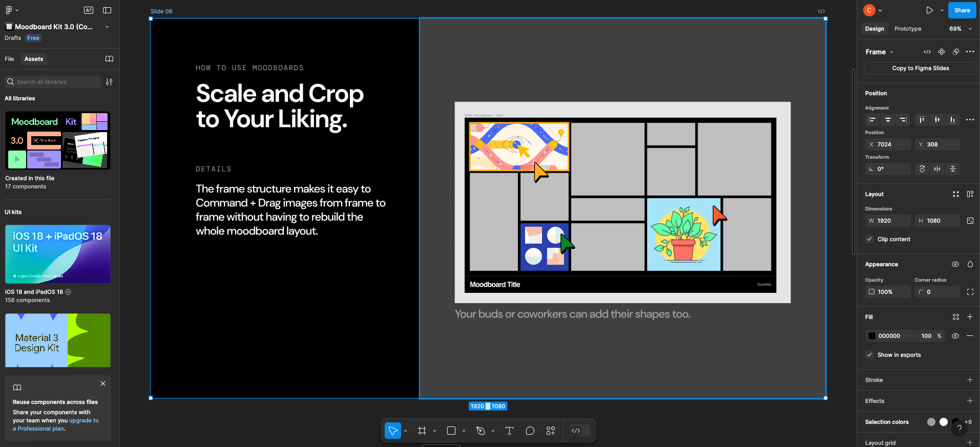Toggle the Clip content checkbox

point(869,239)
